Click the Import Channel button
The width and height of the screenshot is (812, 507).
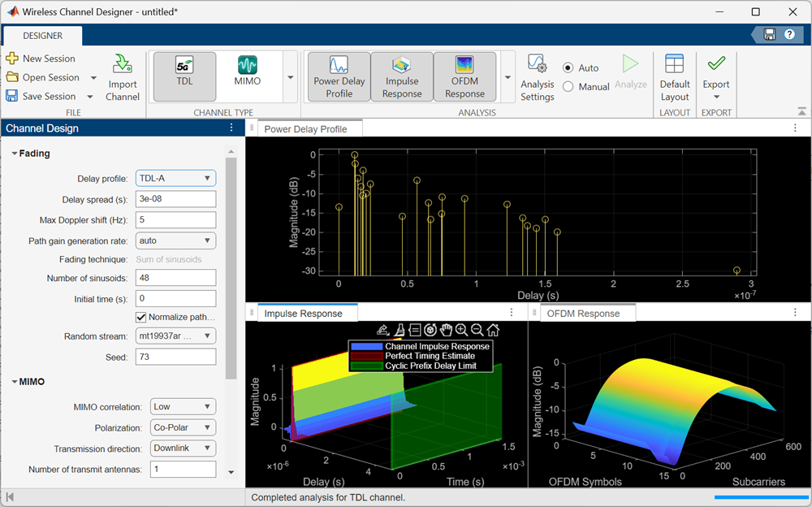point(123,76)
